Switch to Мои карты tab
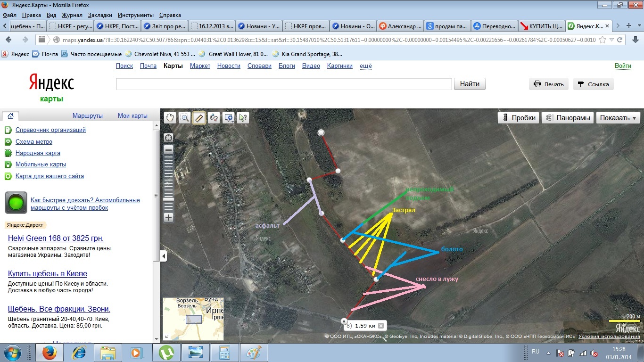Viewport: 644px width, 362px height. click(x=132, y=116)
